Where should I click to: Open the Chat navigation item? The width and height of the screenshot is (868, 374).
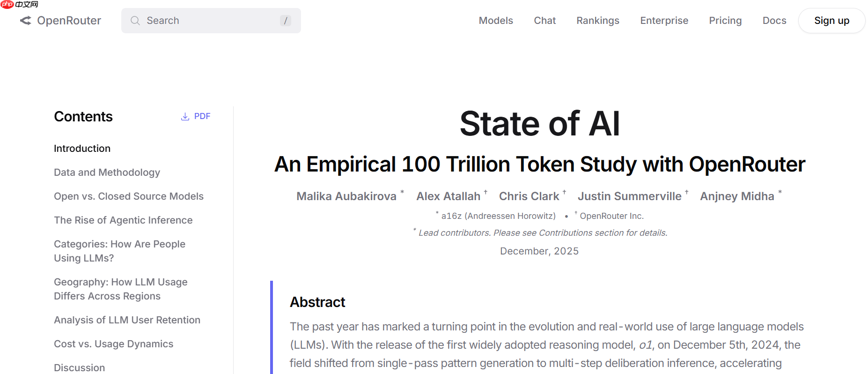coord(544,21)
